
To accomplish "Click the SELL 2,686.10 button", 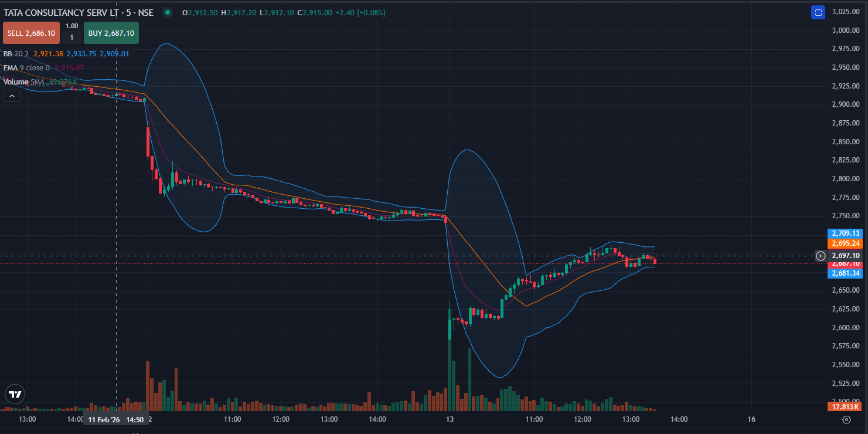I will pyautogui.click(x=31, y=33).
